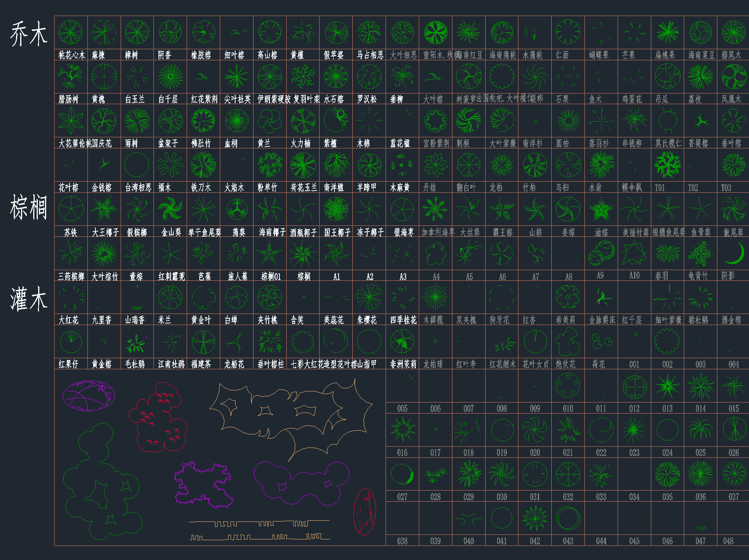749x560 pixels.
Task: Click the 035 label text
Action: click(667, 497)
